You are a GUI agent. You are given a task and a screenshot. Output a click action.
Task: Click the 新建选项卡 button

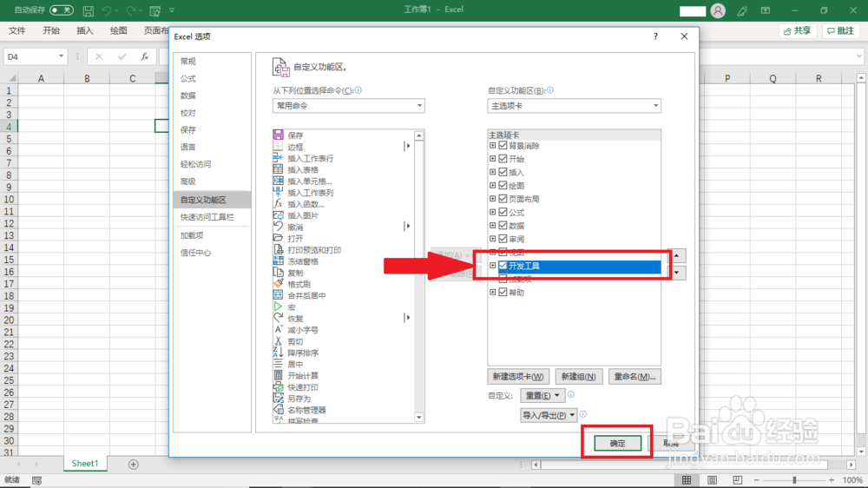pos(518,377)
